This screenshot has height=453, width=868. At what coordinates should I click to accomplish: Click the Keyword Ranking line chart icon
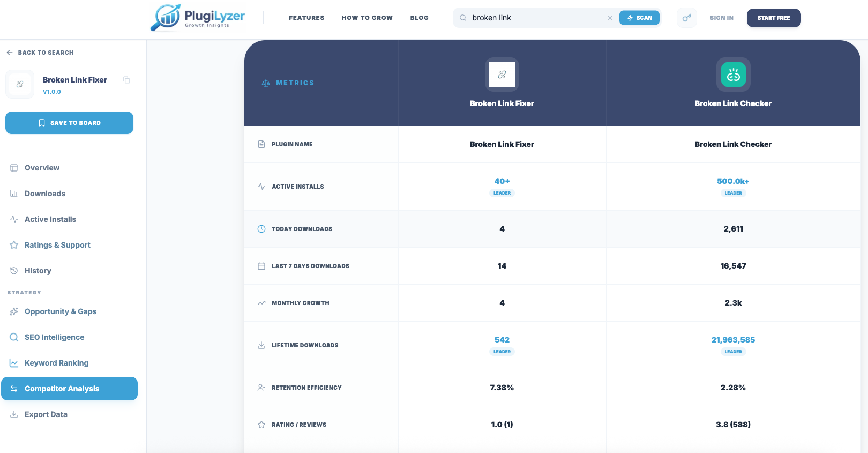click(14, 363)
